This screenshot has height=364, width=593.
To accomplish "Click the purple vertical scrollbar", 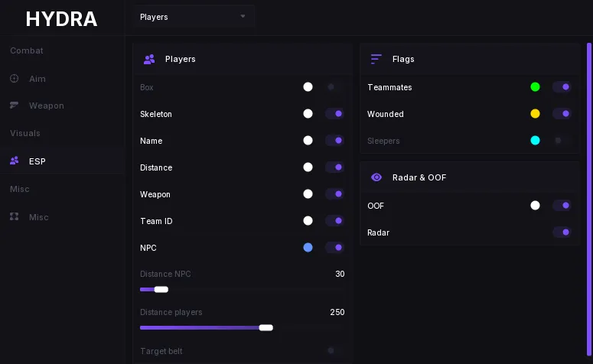I will point(589,199).
